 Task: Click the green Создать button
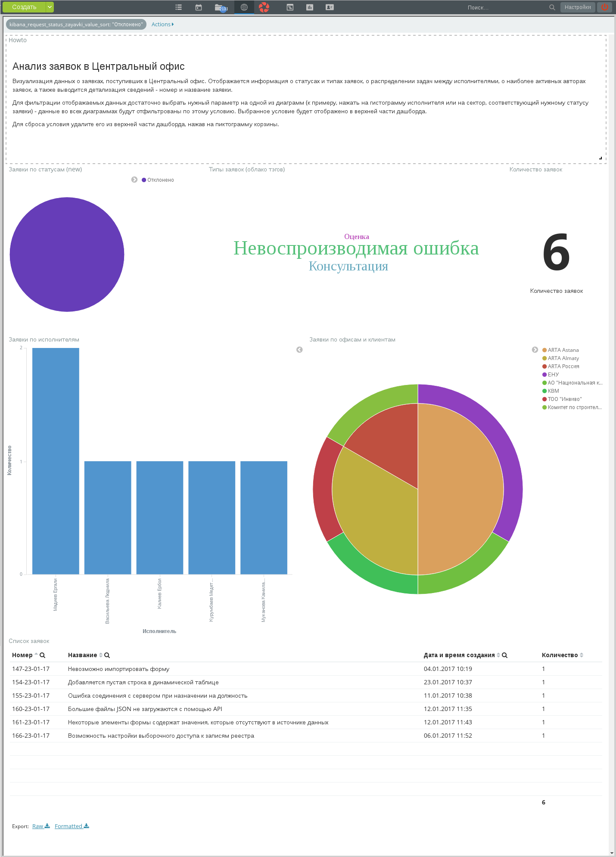(24, 7)
